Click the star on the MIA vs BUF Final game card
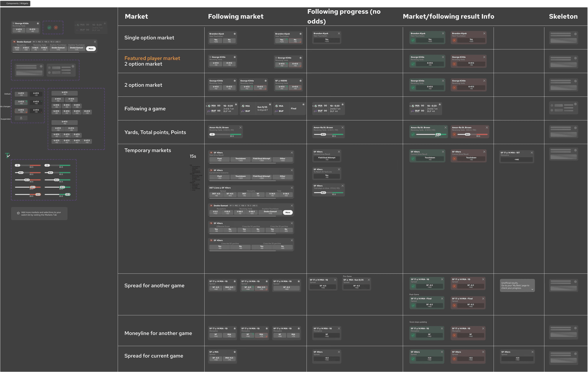The image size is (588, 372). pos(303,104)
